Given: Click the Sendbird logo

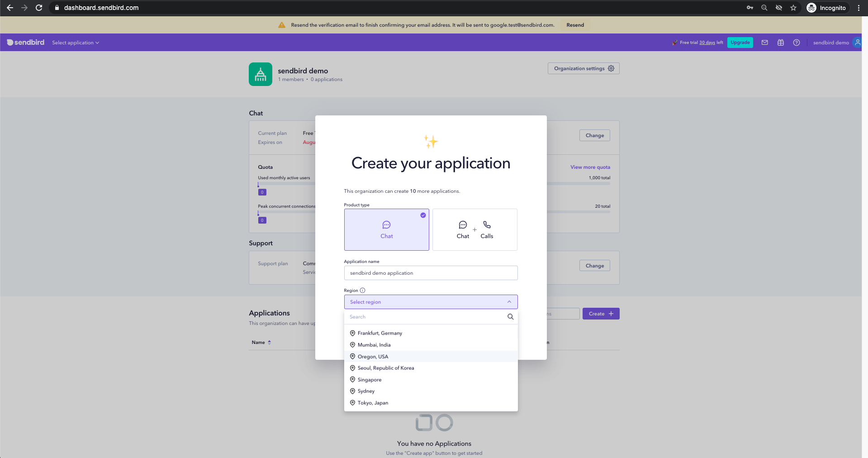Looking at the screenshot, I should point(26,42).
